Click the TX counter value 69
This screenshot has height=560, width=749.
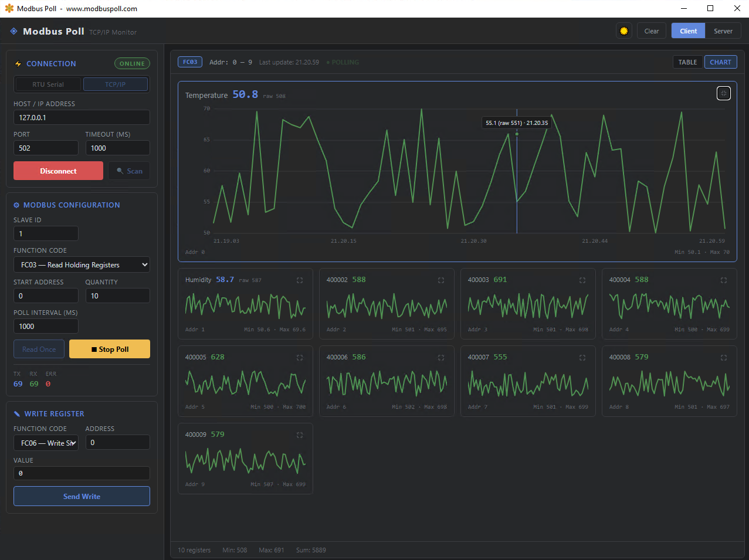(18, 384)
